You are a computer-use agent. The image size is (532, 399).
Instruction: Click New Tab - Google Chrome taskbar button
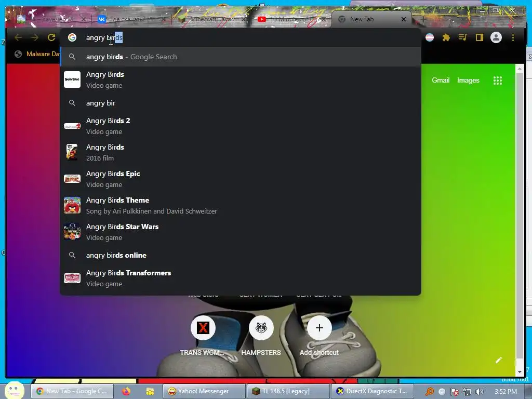(x=72, y=391)
